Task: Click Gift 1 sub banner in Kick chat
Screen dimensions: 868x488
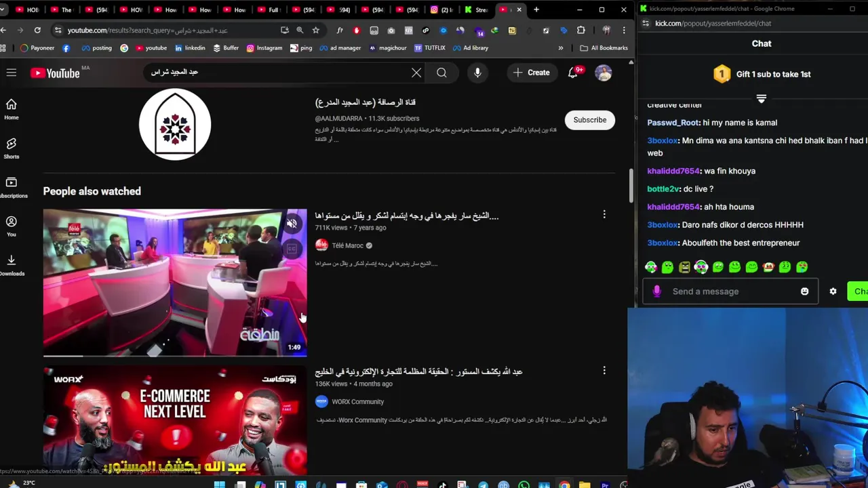Action: (762, 74)
